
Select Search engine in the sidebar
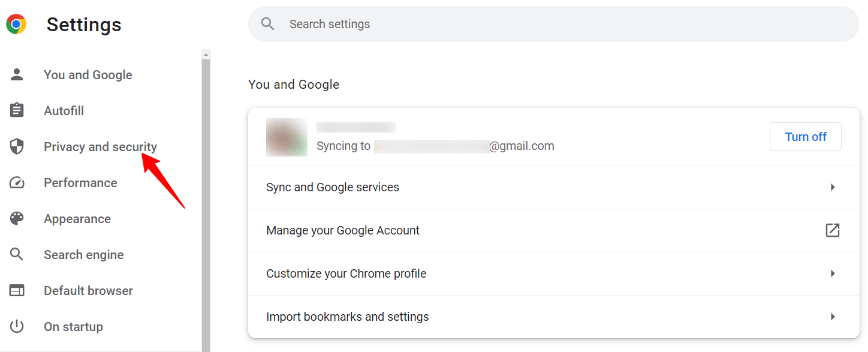[83, 255]
